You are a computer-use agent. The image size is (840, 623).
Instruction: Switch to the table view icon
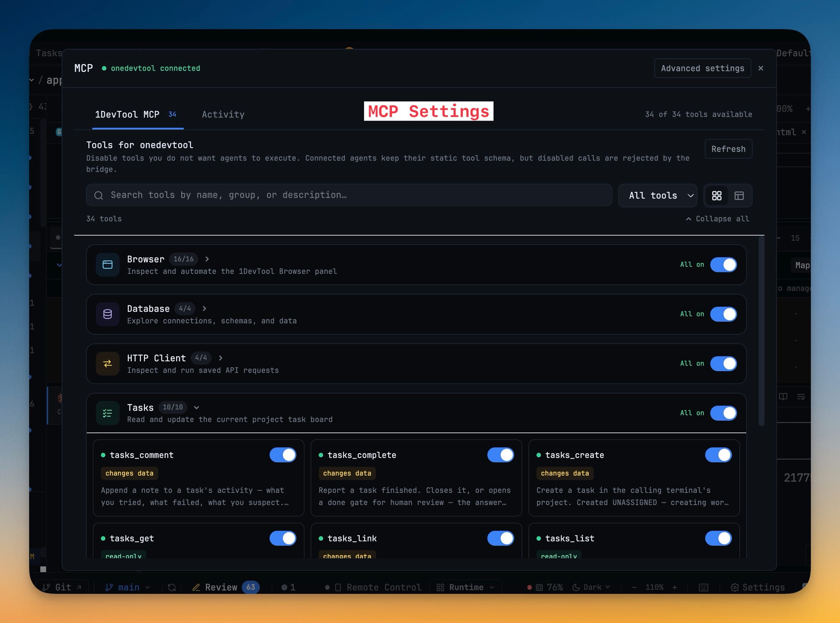[739, 195]
